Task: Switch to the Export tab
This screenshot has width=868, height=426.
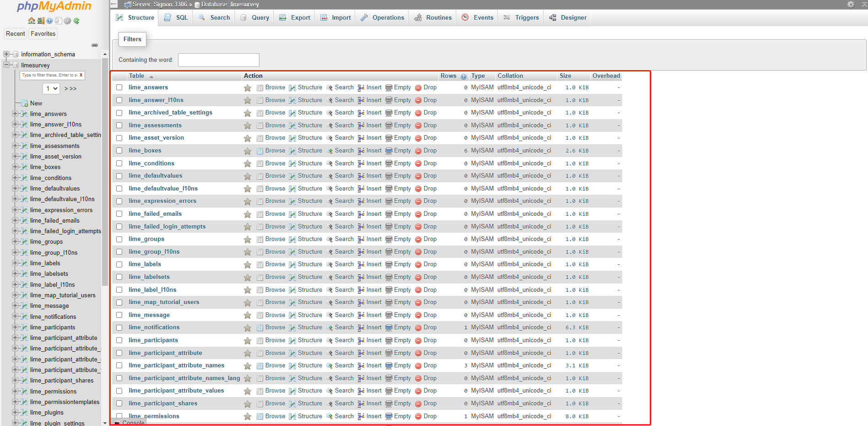Action: point(295,17)
